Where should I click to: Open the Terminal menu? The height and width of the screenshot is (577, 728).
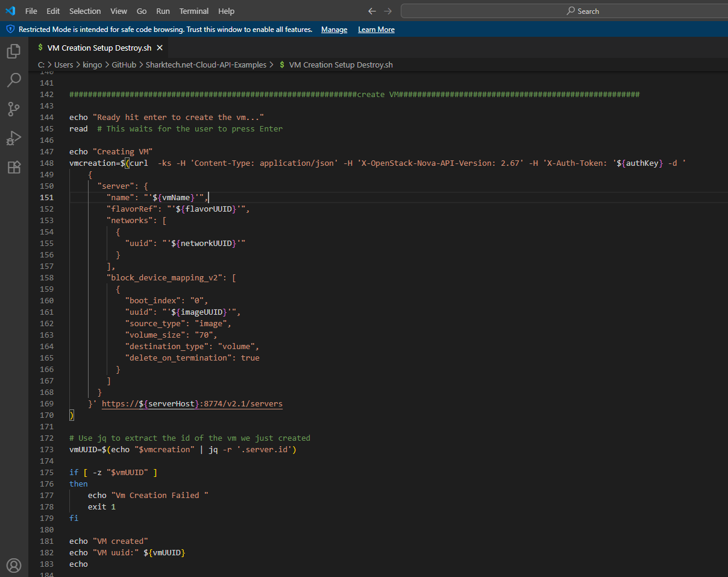click(193, 11)
